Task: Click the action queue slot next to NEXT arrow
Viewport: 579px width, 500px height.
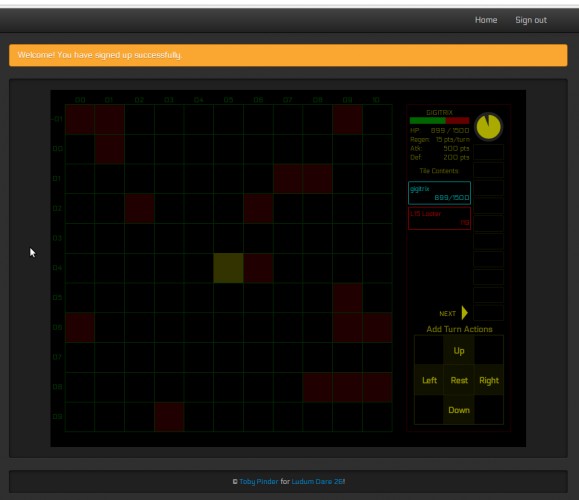Action: point(488,313)
